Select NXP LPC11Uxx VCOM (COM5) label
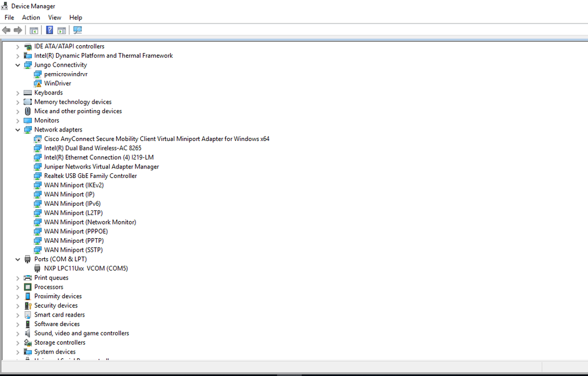The width and height of the screenshot is (588, 376). (86, 268)
